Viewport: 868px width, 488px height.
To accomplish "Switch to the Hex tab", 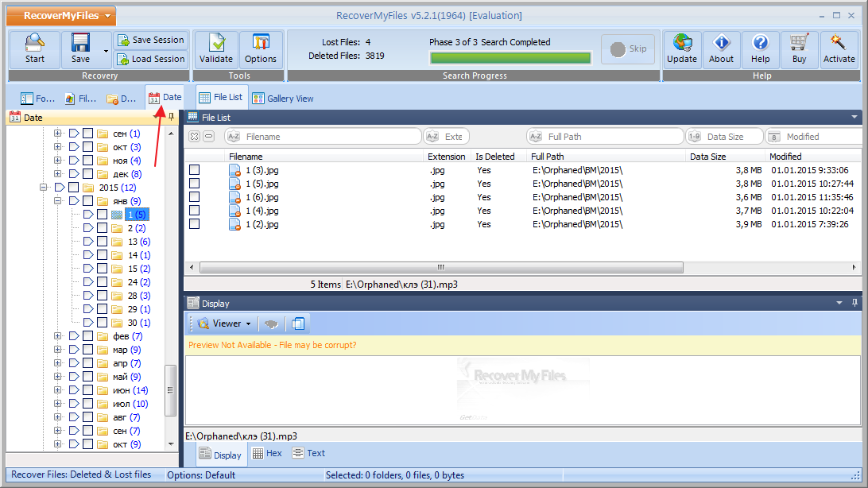I will point(267,453).
